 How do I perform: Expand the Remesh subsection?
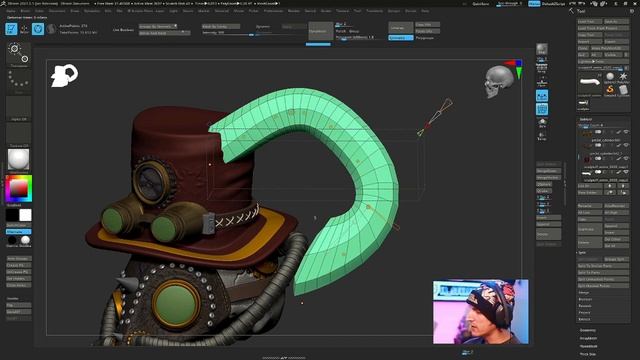click(x=584, y=306)
